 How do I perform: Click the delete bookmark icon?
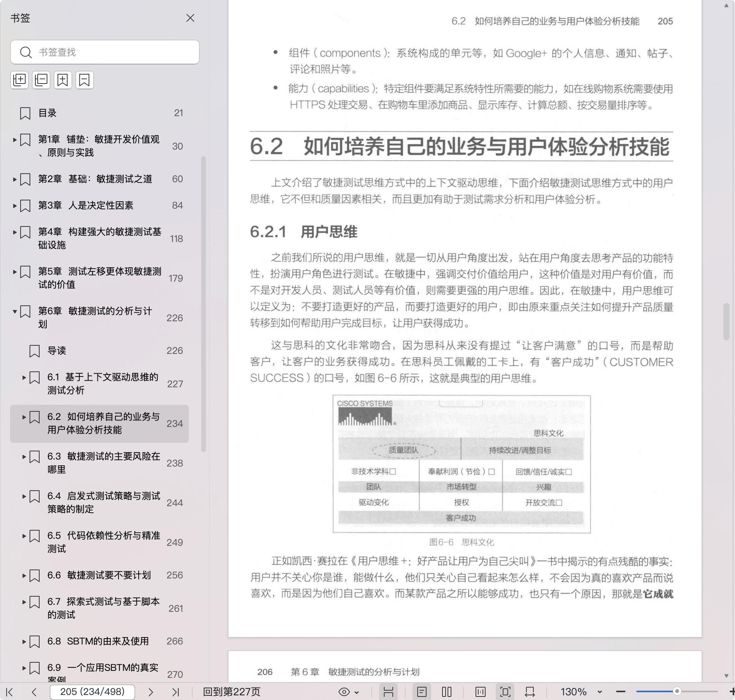tap(85, 80)
